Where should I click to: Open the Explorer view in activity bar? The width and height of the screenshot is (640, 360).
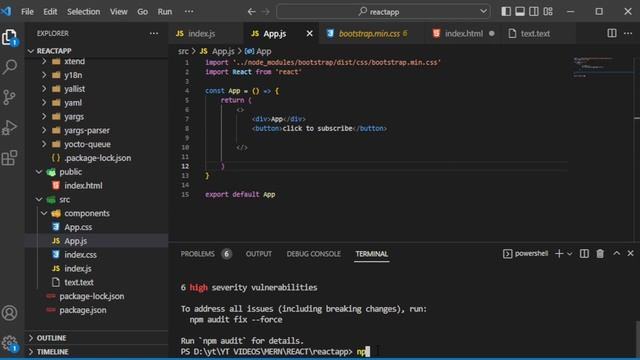(9, 37)
